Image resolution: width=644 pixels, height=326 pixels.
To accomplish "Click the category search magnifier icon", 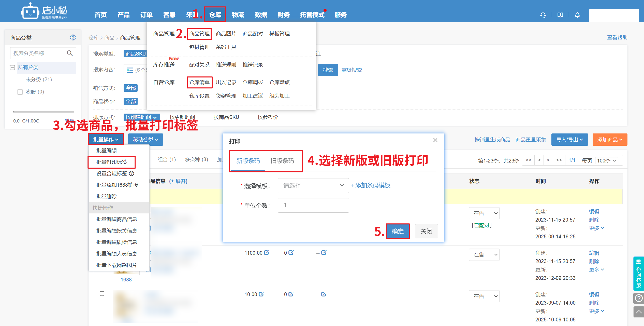I will pos(70,53).
